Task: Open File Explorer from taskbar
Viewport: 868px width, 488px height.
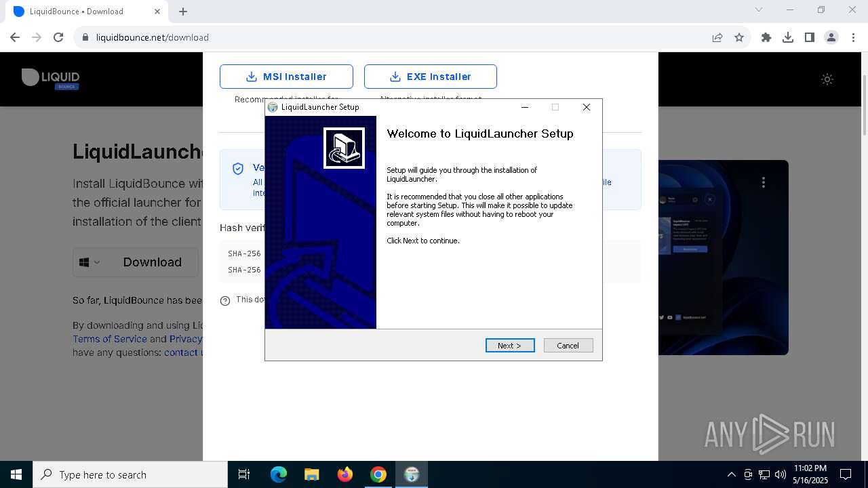Action: [x=311, y=474]
